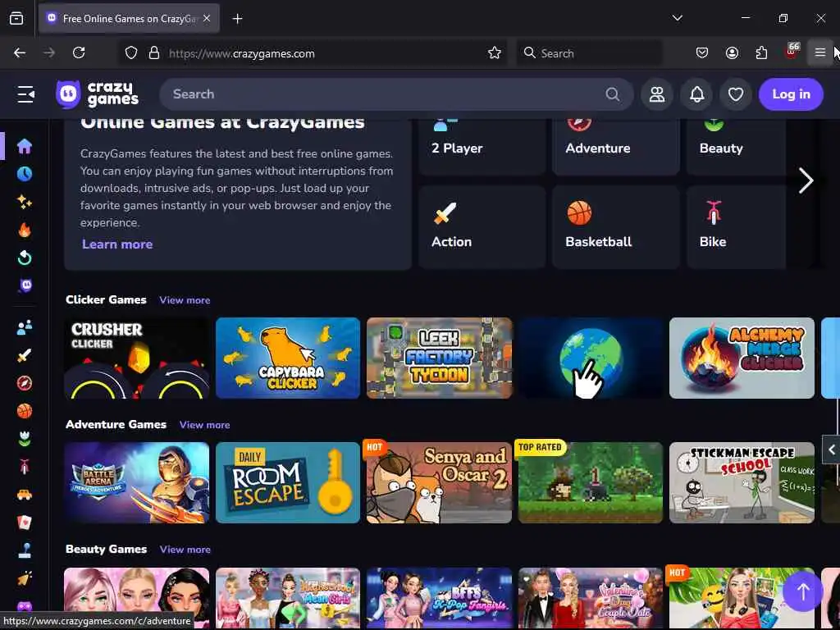Click the CrazyGames logo
Screen dimensions: 840x630
[98, 94]
